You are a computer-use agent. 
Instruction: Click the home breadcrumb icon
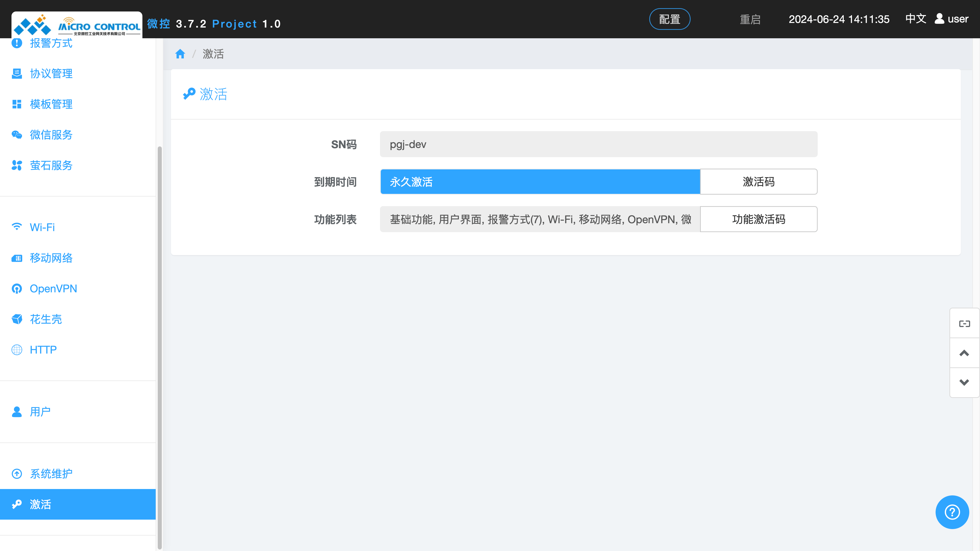click(x=180, y=54)
